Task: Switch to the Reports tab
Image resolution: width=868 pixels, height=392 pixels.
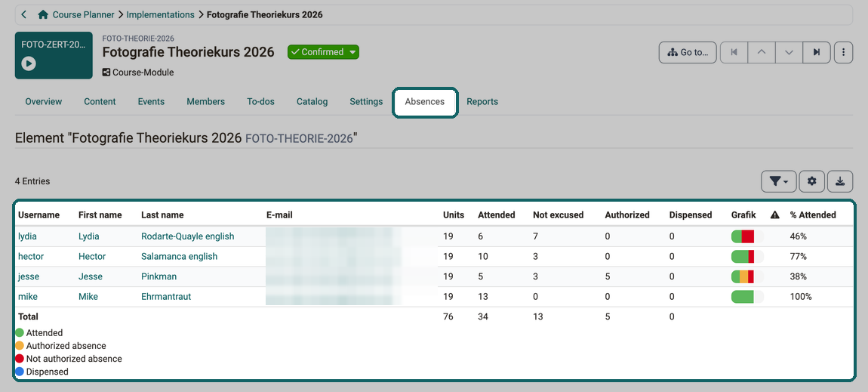Action: pos(482,102)
